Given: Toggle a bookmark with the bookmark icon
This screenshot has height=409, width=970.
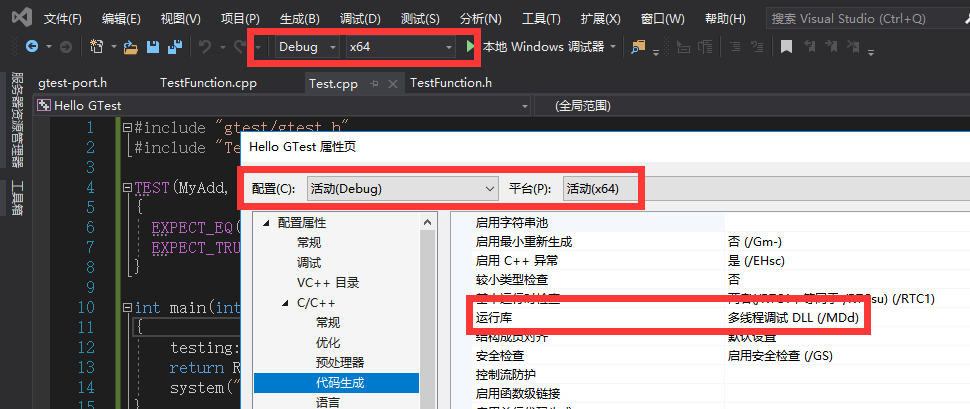Looking at the screenshot, I should tap(786, 46).
